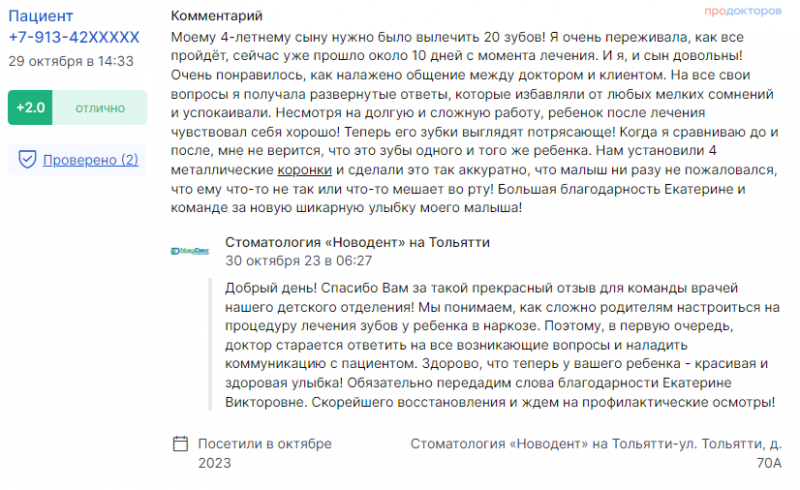Click the продокторов watermark logo

743,11
